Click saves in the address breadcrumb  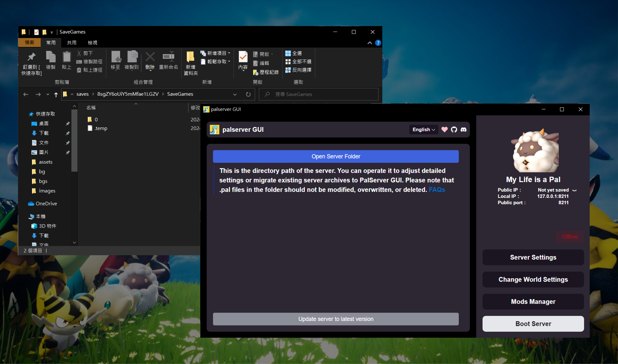(82, 94)
